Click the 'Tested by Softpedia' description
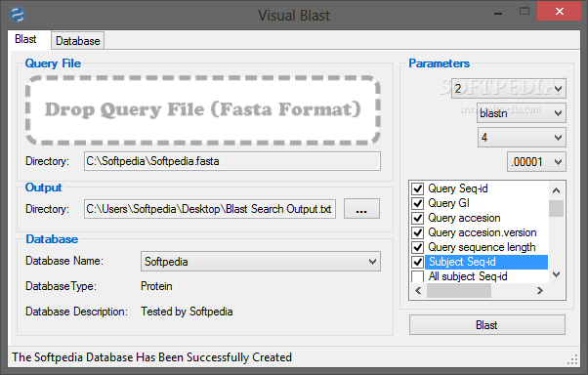588x375 pixels. pyautogui.click(x=187, y=312)
